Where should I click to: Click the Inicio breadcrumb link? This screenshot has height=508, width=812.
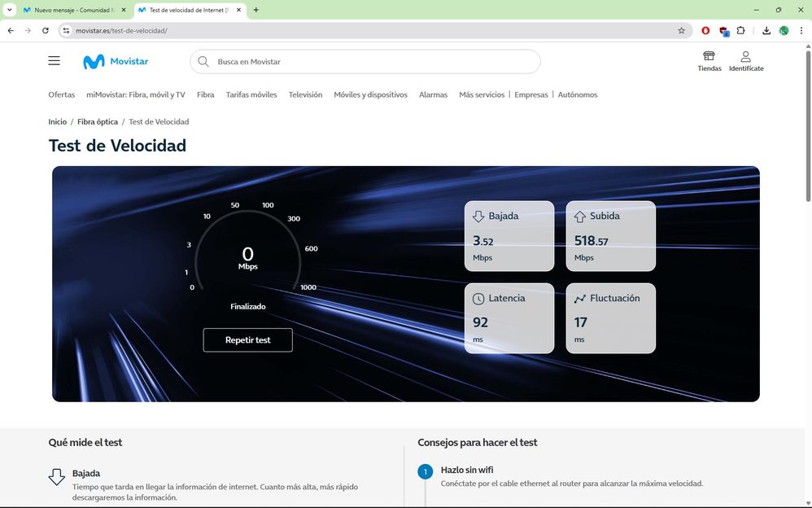pyautogui.click(x=57, y=121)
